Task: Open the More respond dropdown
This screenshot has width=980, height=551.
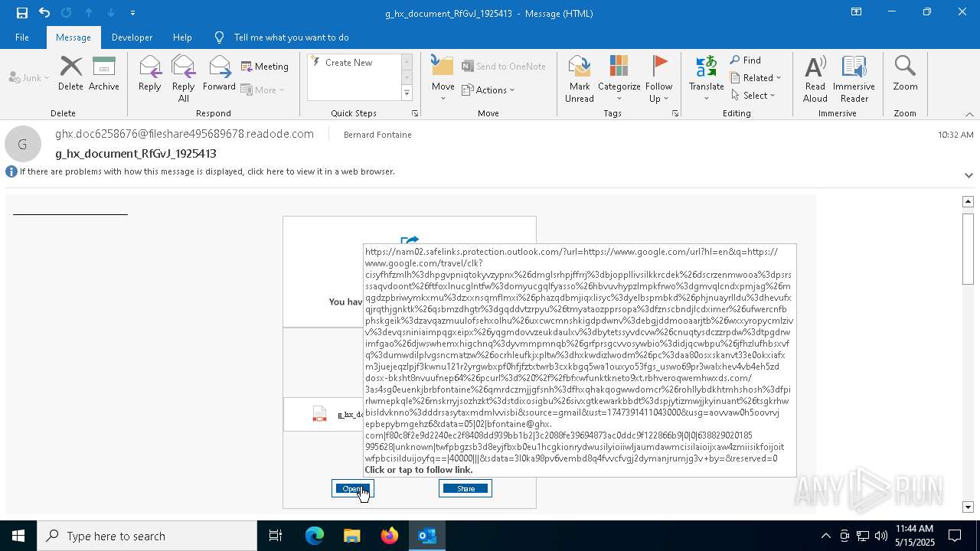Action: pos(263,90)
